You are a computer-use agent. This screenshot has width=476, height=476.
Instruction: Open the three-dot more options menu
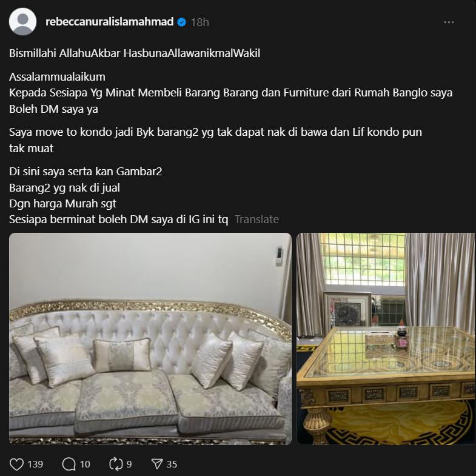click(449, 22)
